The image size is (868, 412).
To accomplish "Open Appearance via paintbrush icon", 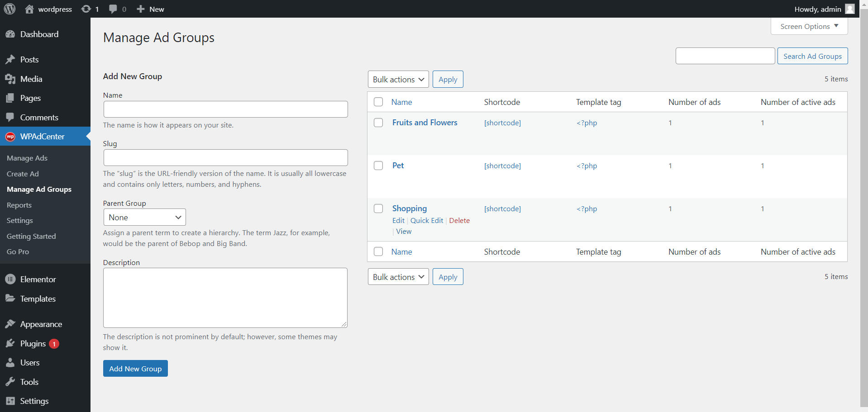I will 10,323.
